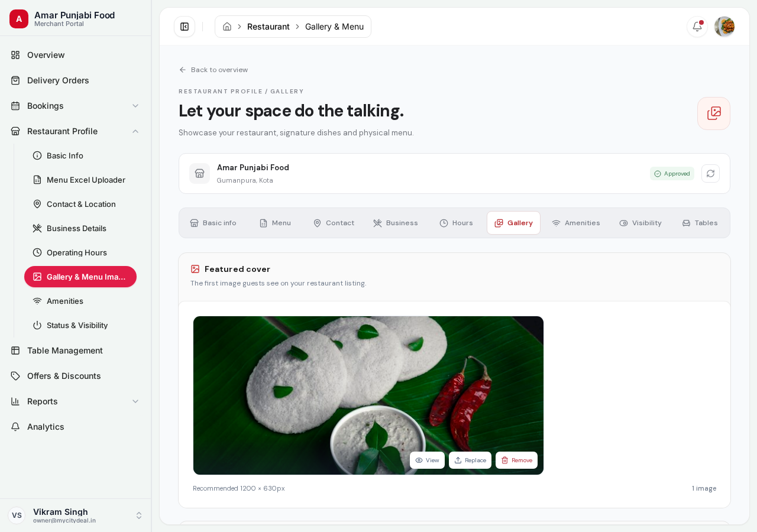757x532 pixels.
Task: Switch to the Contact tab
Action: pos(334,223)
